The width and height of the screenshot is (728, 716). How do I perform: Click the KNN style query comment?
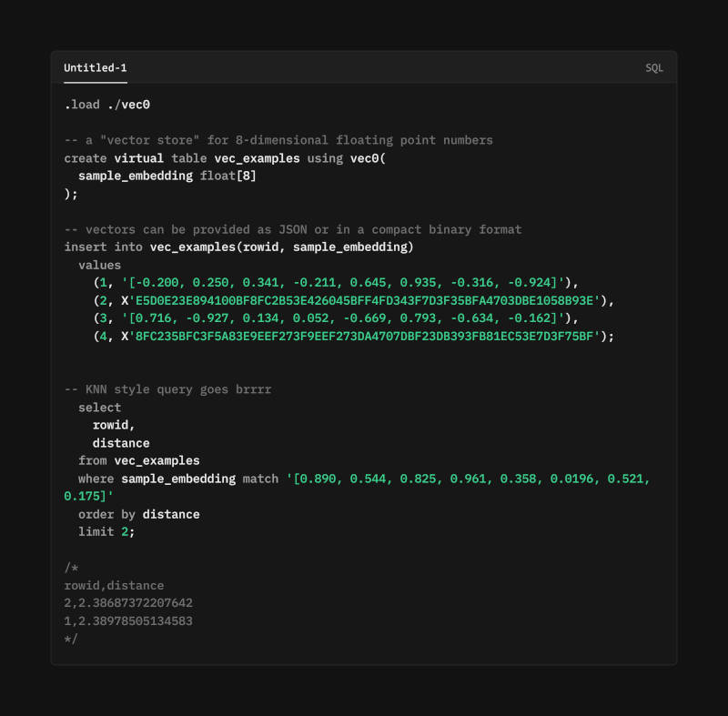click(x=167, y=389)
